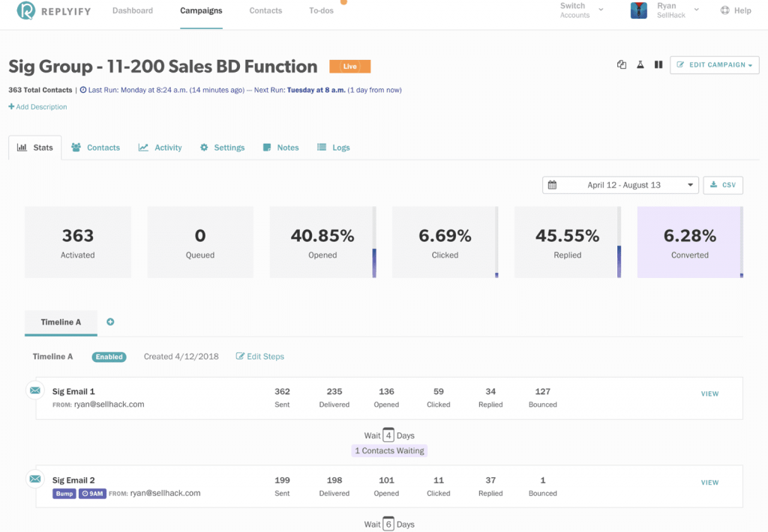Toggle the Enabled badge on Timeline A
This screenshot has height=532, width=768.
pyautogui.click(x=109, y=357)
